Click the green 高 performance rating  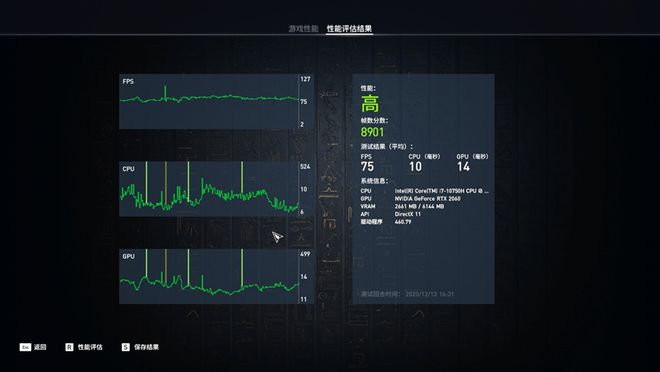click(x=370, y=104)
